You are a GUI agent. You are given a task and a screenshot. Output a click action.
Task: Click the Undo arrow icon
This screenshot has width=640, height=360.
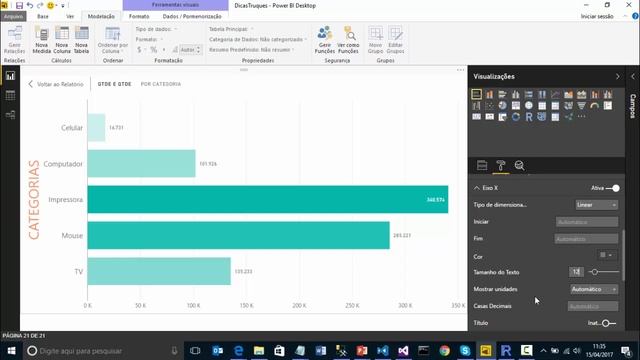pyautogui.click(x=30, y=5)
